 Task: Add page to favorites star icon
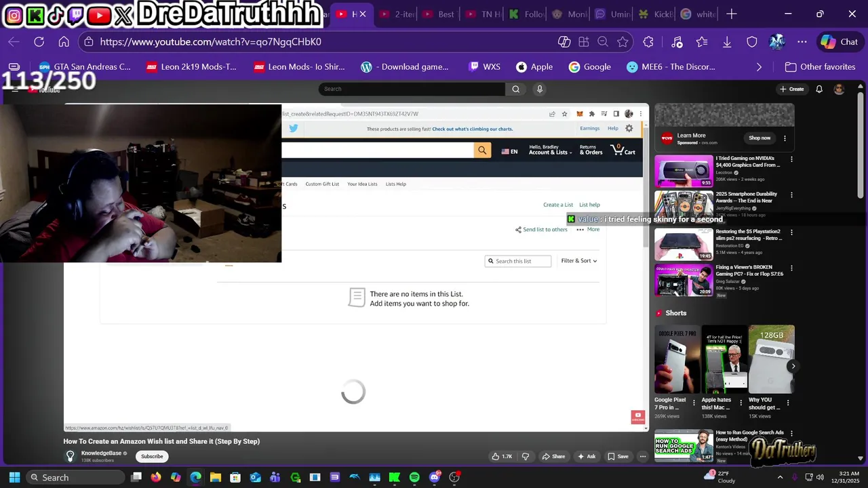point(623,42)
